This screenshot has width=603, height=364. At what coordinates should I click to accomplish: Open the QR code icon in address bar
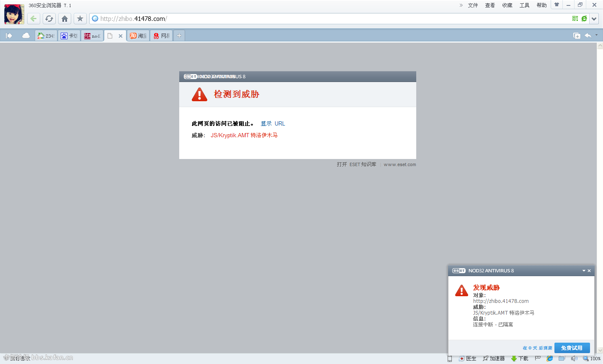click(x=575, y=18)
